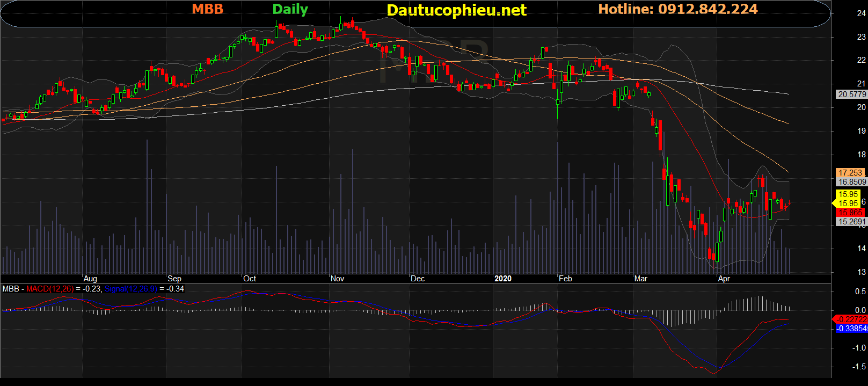Click the Daily timeframe label

(x=290, y=9)
